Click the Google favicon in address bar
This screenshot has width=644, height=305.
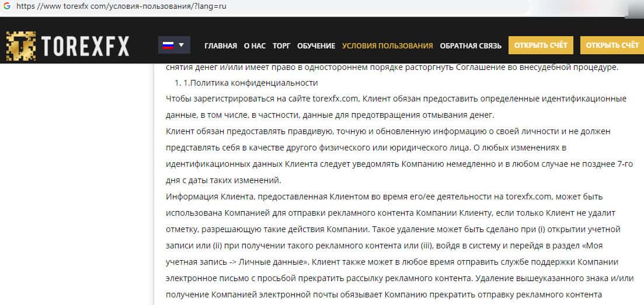tap(6, 6)
